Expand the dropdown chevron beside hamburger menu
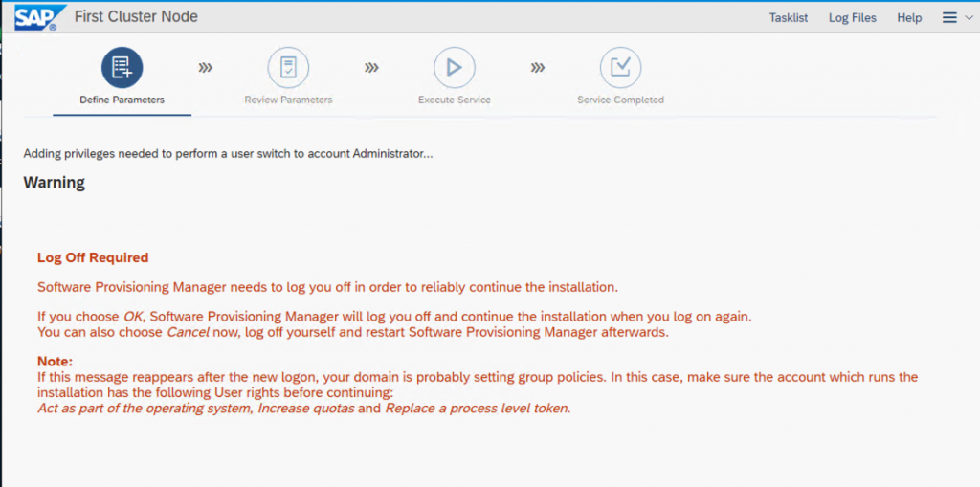The height and width of the screenshot is (487, 980). (x=969, y=18)
